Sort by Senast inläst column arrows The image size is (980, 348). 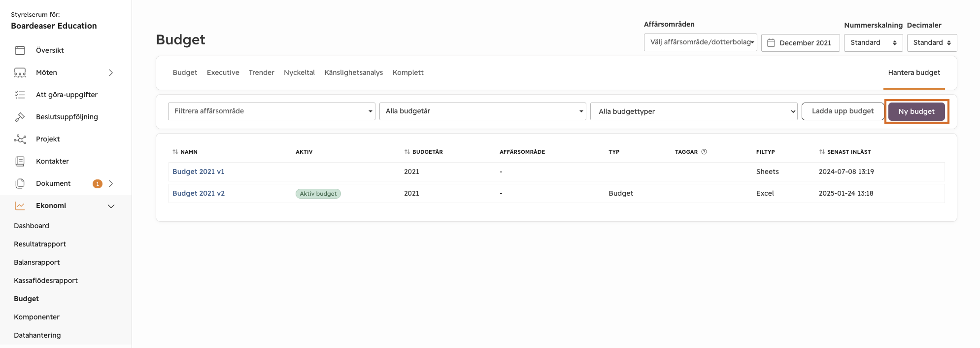pos(822,152)
